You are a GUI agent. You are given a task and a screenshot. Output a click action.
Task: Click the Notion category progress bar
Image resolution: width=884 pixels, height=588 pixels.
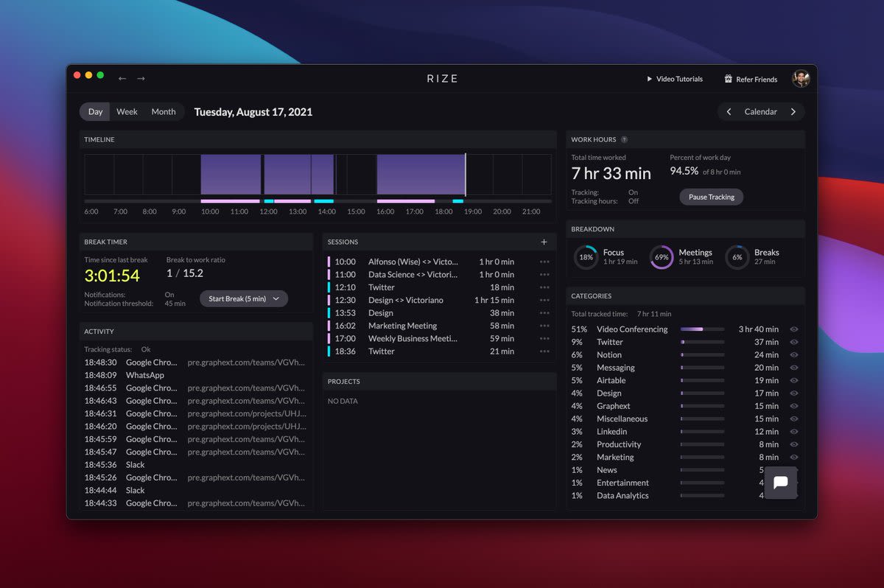703,355
